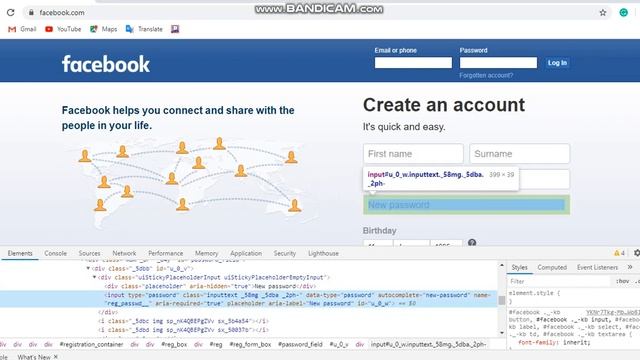Switch to the Elements tab
Screen dimensions: 640x360
(x=20, y=253)
